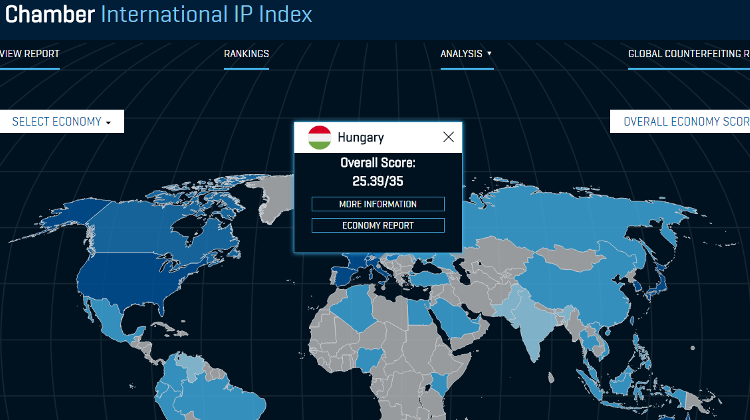Screen dimensions: 750x420
Task: Select Nigeria on the map
Action: pos(370,359)
